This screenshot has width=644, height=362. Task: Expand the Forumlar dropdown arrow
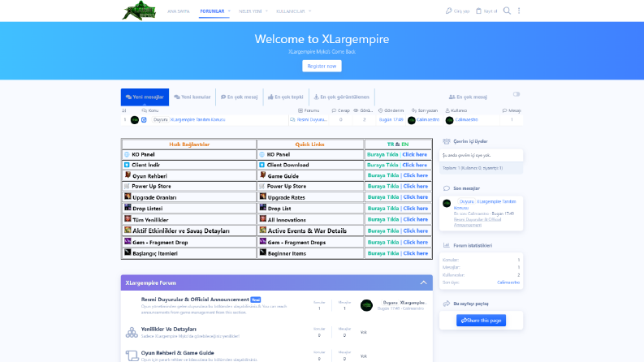pyautogui.click(x=229, y=11)
